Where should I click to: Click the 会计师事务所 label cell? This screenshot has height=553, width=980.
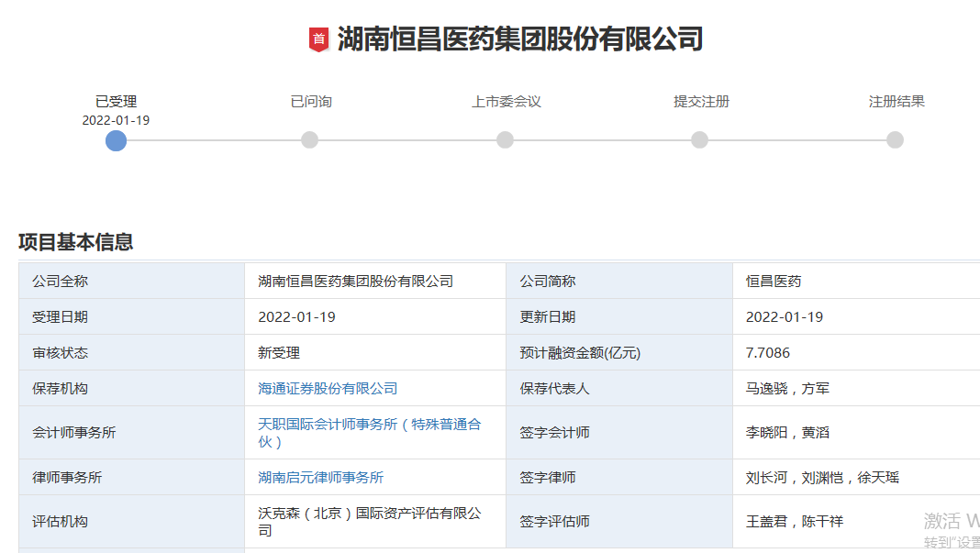tap(132, 432)
